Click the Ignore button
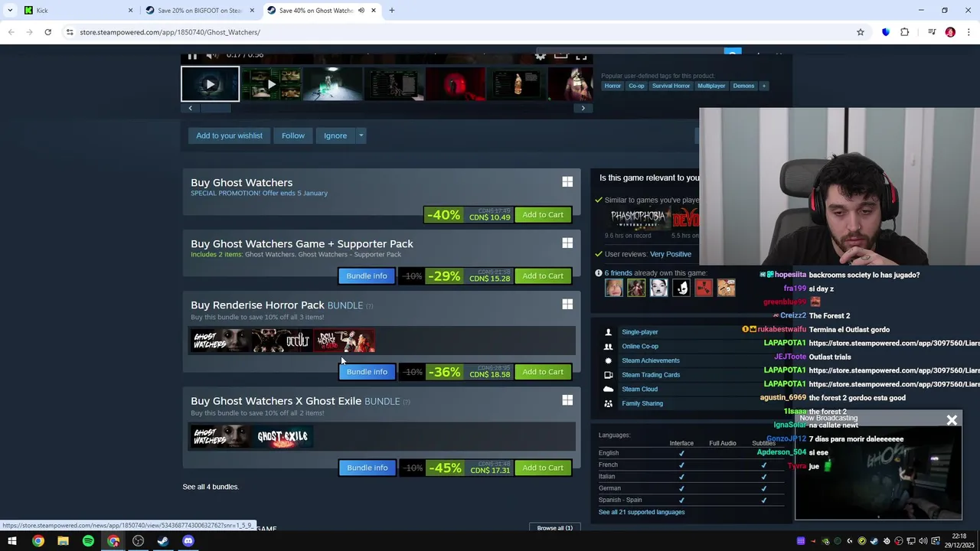 (x=335, y=135)
